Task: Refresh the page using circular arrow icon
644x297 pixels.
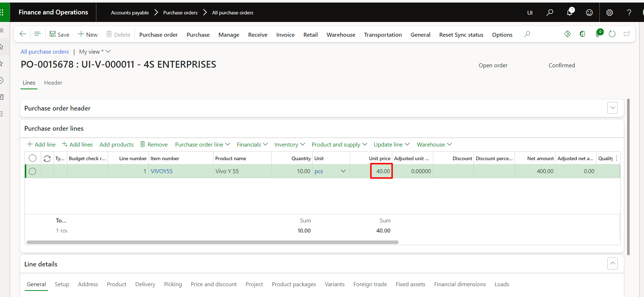Action: [x=612, y=34]
